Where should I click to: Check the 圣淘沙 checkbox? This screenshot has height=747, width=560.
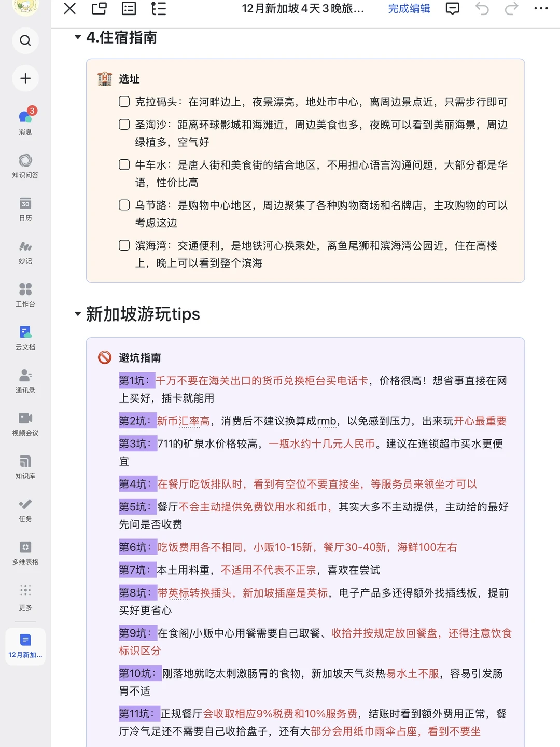coord(124,125)
